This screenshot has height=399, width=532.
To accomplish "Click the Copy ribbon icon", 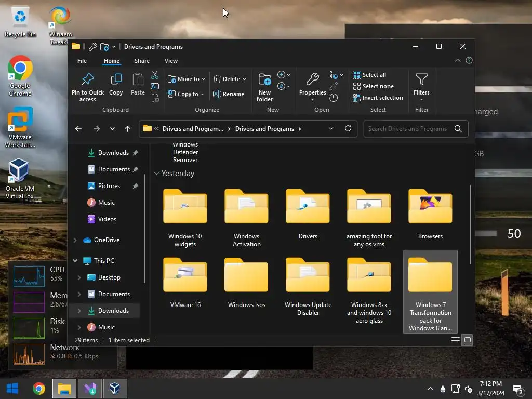I will tap(116, 79).
